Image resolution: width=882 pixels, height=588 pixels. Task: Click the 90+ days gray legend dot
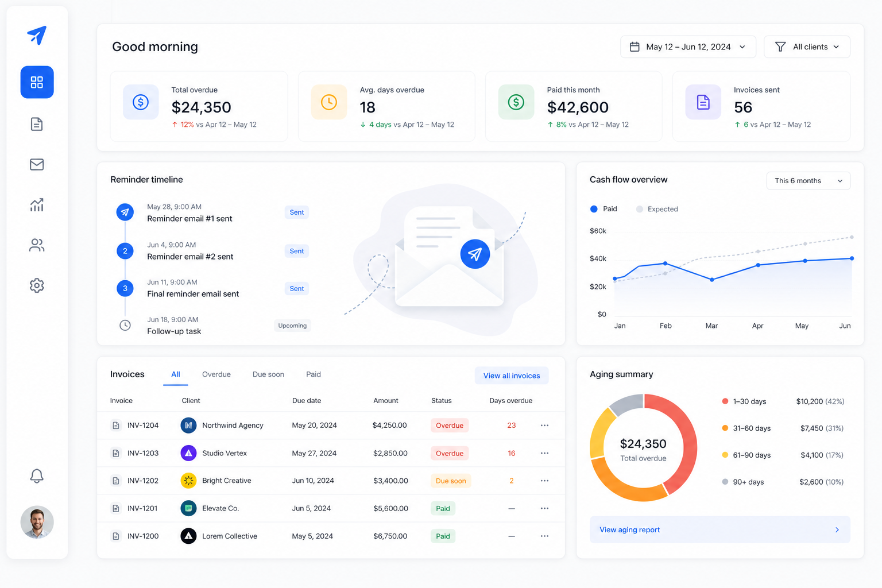(725, 482)
